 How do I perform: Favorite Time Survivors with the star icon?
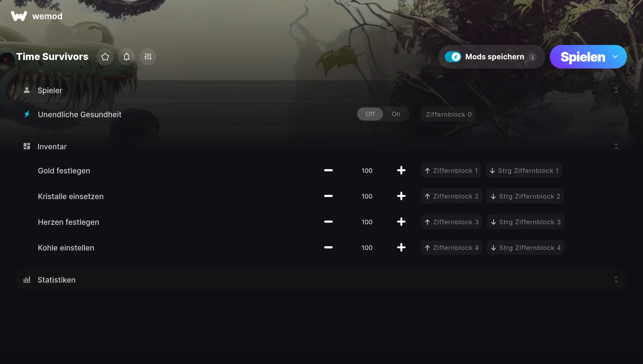click(x=105, y=57)
